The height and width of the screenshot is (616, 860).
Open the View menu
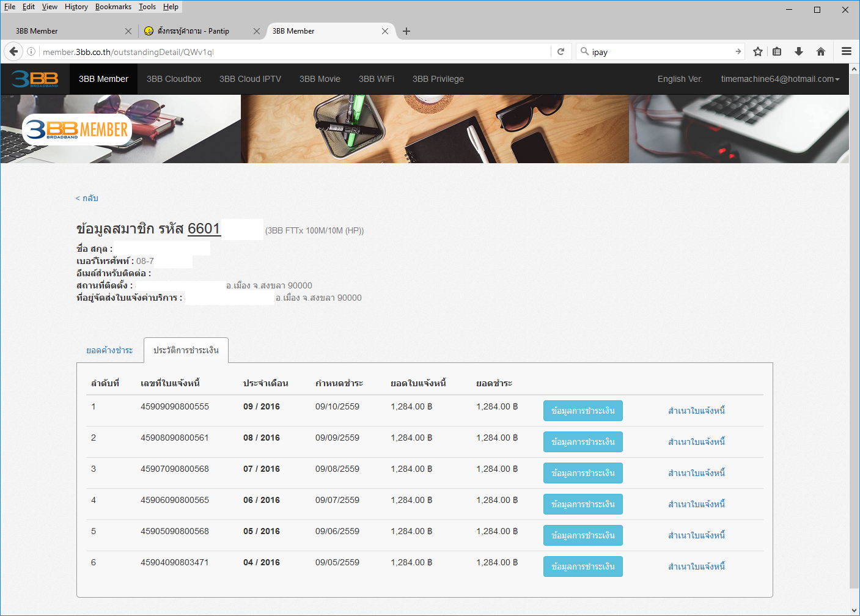pyautogui.click(x=50, y=7)
